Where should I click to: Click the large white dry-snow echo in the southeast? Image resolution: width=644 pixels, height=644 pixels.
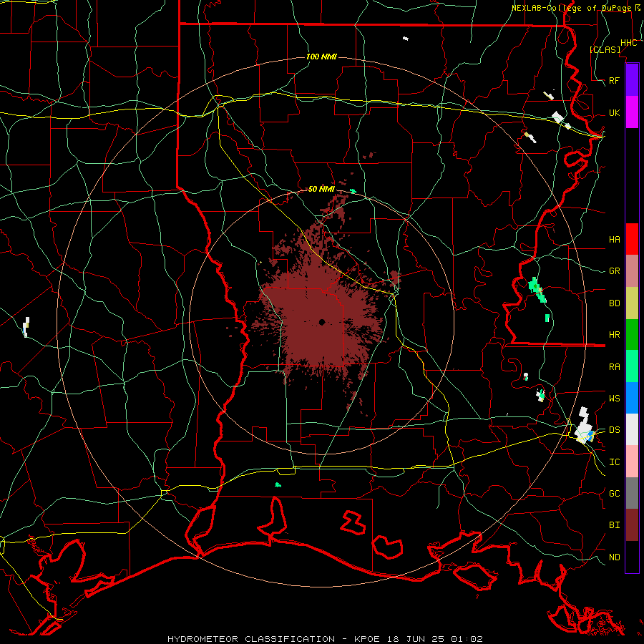[x=584, y=425]
